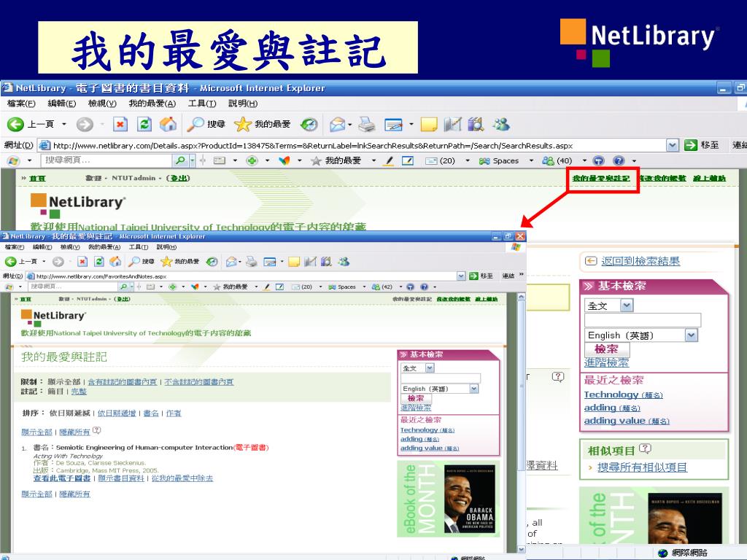Viewport: 747px width, 560px height.
Task: Click 檢索 button in back window search panel
Action: [x=607, y=349]
